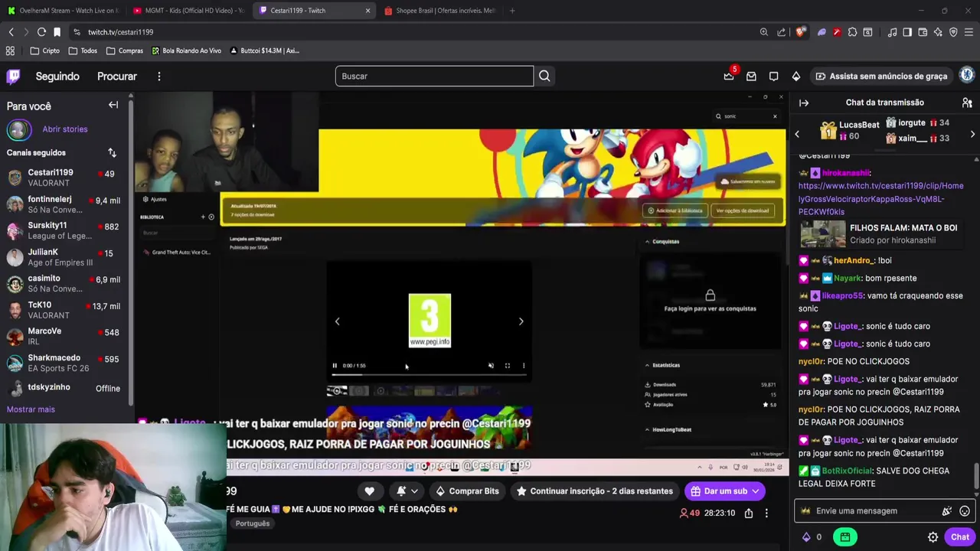Collapse the Estatísticas section
980x551 pixels.
[646, 365]
